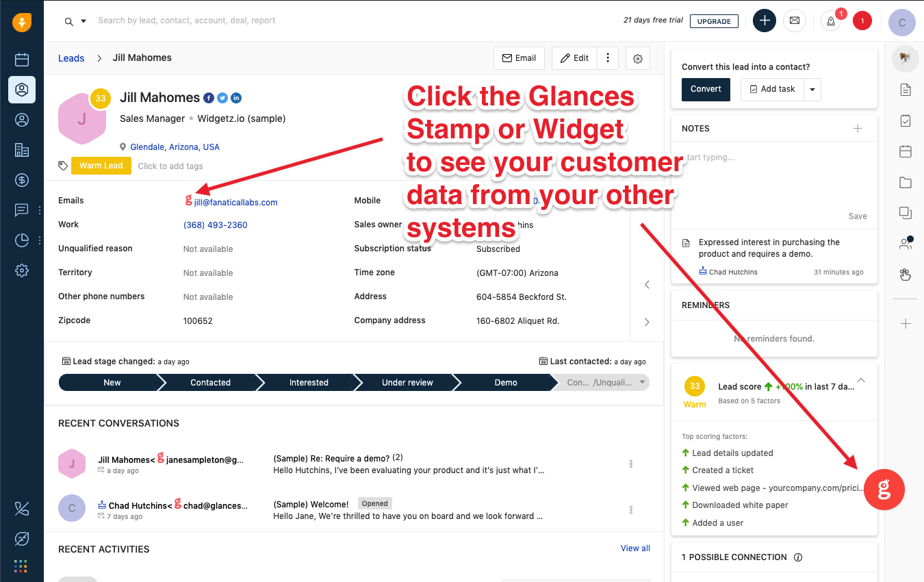
Task: Open the info icon beside 1 Possible Connection
Action: coord(797,557)
